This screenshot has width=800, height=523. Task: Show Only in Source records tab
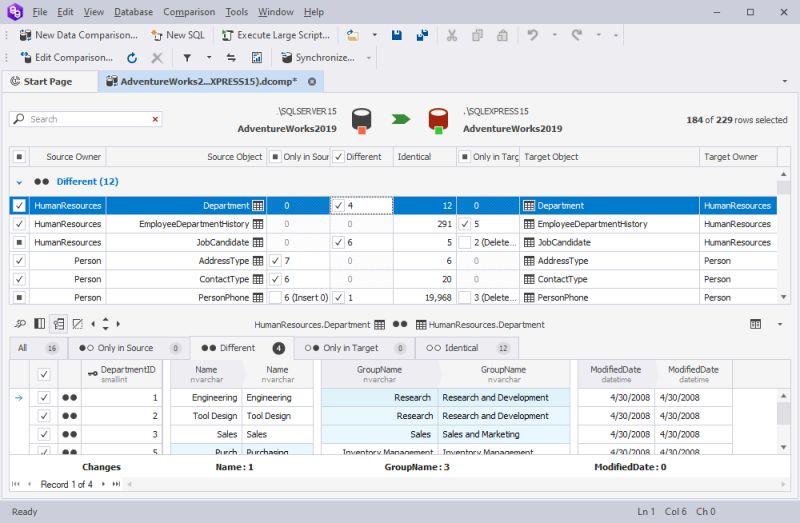pyautogui.click(x=129, y=348)
